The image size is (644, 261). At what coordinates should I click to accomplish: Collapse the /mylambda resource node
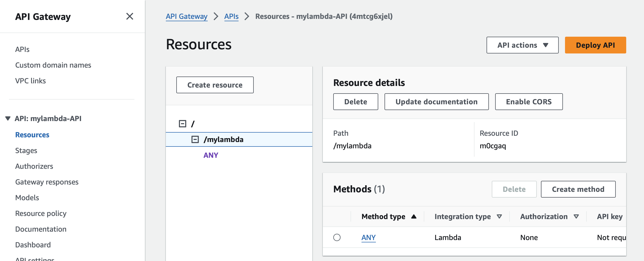coord(195,139)
